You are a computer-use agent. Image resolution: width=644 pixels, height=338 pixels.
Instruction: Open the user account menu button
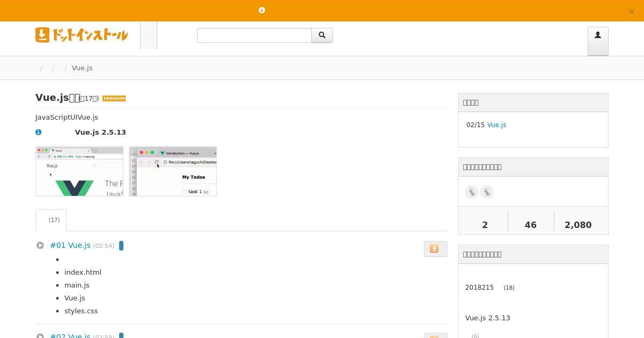point(598,41)
